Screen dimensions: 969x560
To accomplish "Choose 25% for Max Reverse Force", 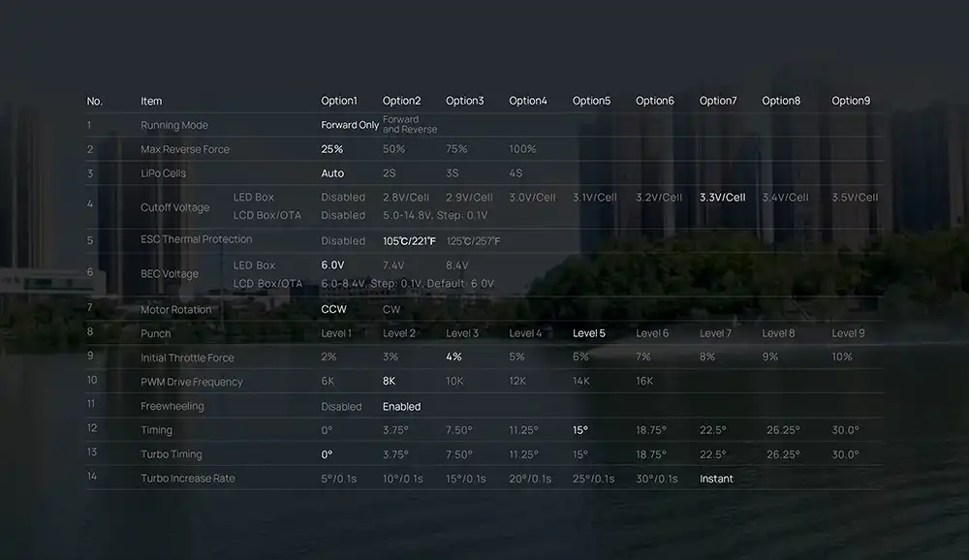I will (332, 149).
